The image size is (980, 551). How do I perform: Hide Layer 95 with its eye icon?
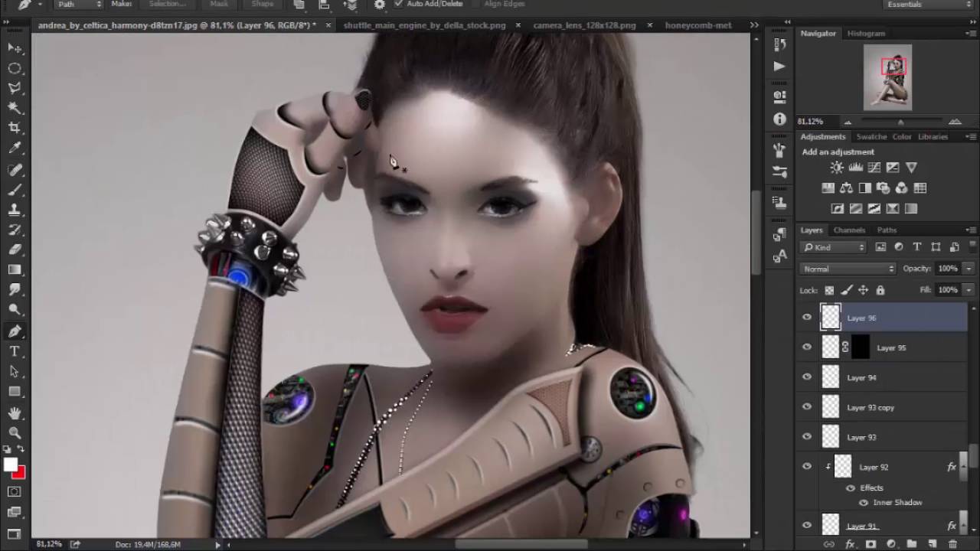[807, 347]
